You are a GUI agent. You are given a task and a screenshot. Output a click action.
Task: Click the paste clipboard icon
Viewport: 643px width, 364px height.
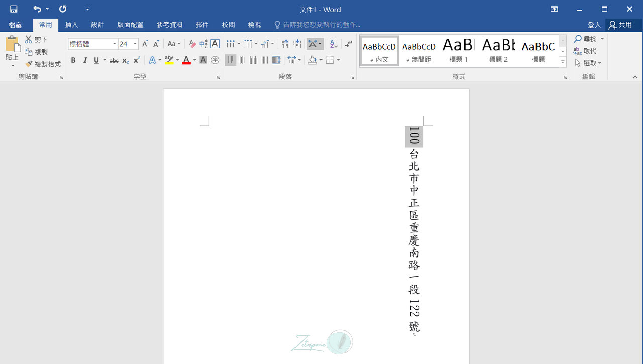[x=12, y=44]
